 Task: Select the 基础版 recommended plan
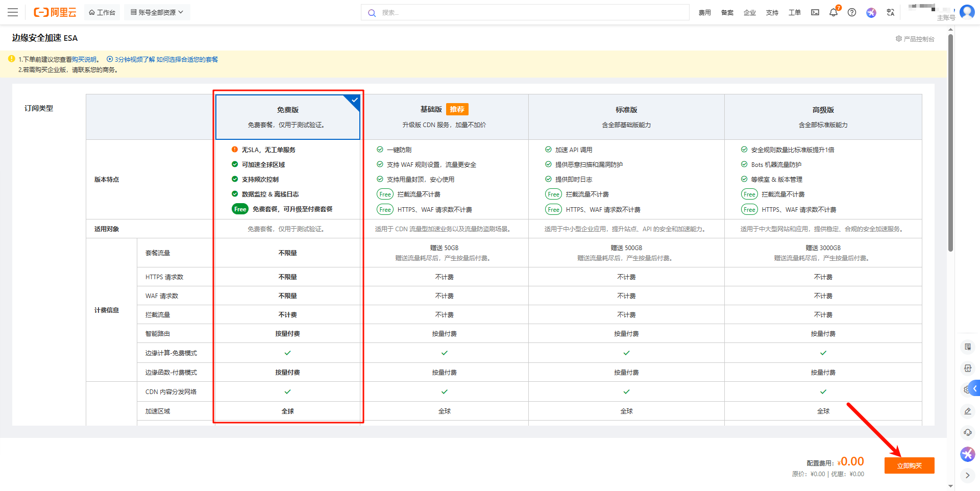pyautogui.click(x=444, y=117)
